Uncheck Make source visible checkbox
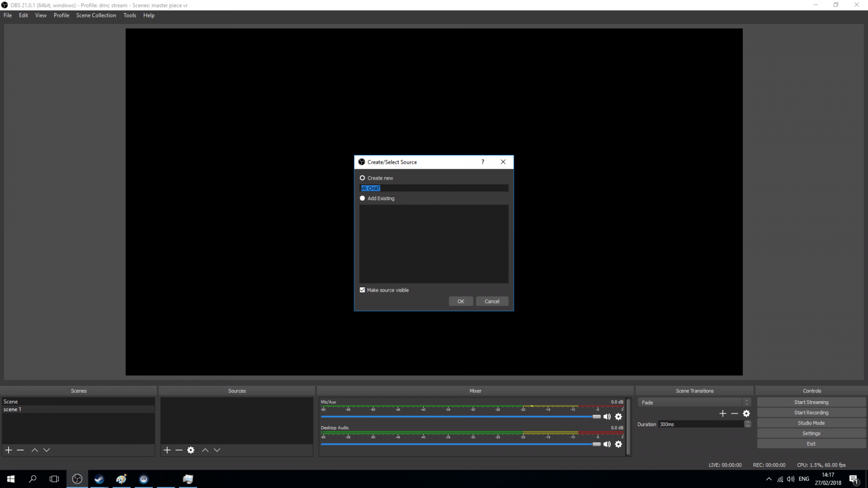The width and height of the screenshot is (868, 488). point(362,290)
